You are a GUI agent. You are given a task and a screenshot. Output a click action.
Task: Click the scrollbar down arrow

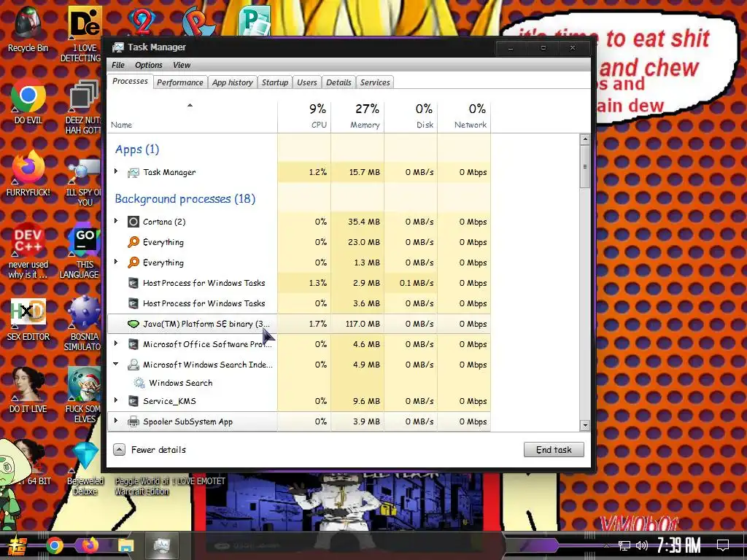point(585,425)
